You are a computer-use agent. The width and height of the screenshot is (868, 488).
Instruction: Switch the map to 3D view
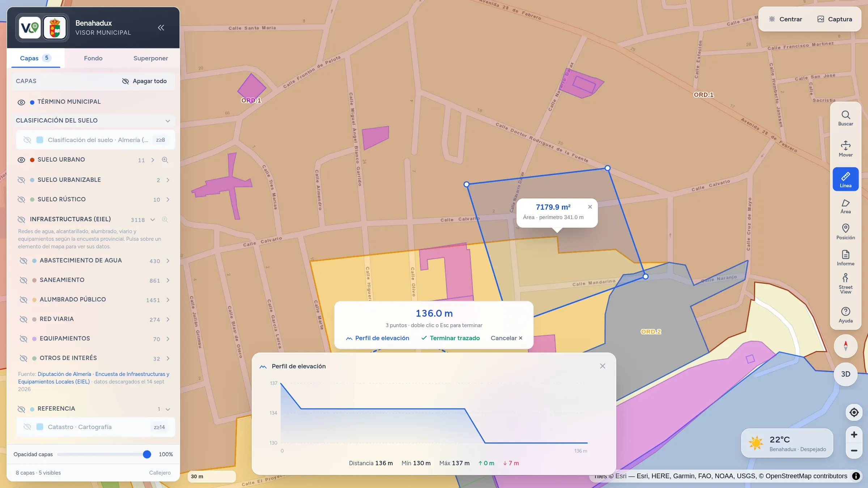[x=845, y=374]
